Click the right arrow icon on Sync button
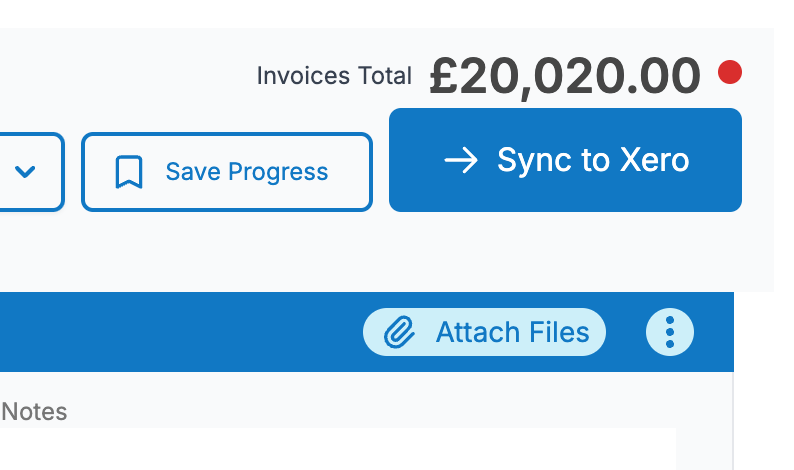The image size is (794, 470). click(461, 160)
